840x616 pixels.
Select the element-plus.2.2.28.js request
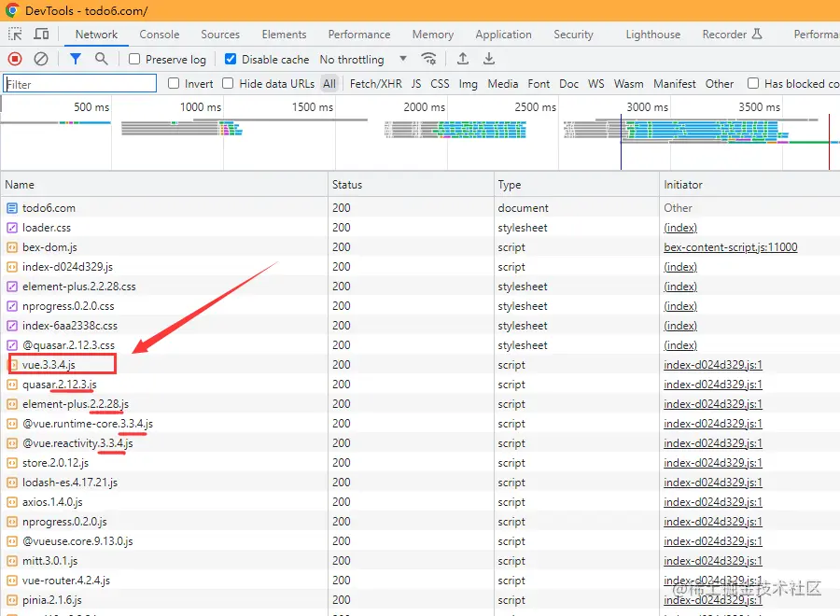tap(76, 404)
